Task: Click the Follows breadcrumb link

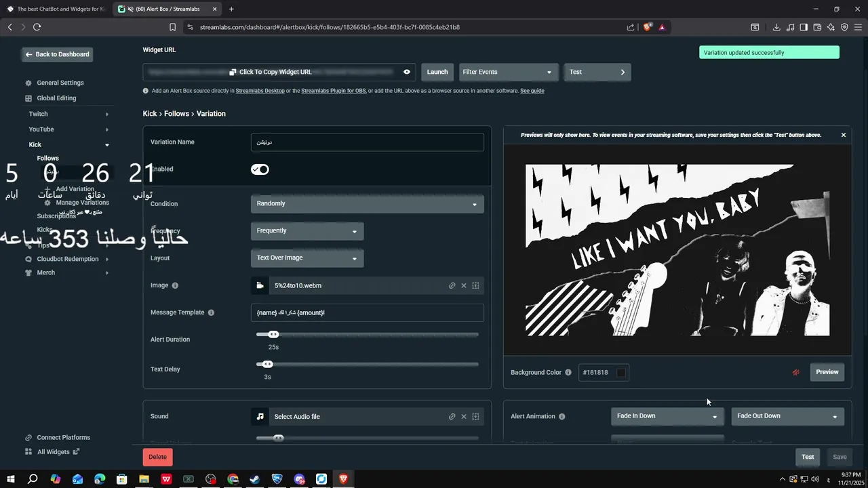Action: [176, 114]
